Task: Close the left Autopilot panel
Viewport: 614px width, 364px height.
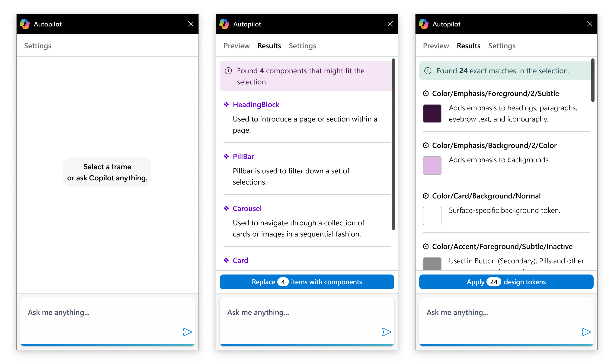Action: (191, 24)
